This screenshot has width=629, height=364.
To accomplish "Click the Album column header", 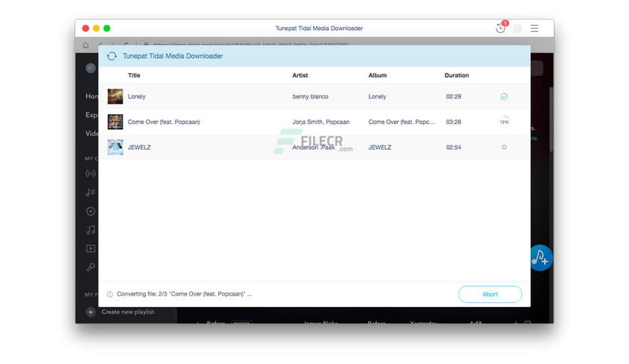I will pos(378,75).
